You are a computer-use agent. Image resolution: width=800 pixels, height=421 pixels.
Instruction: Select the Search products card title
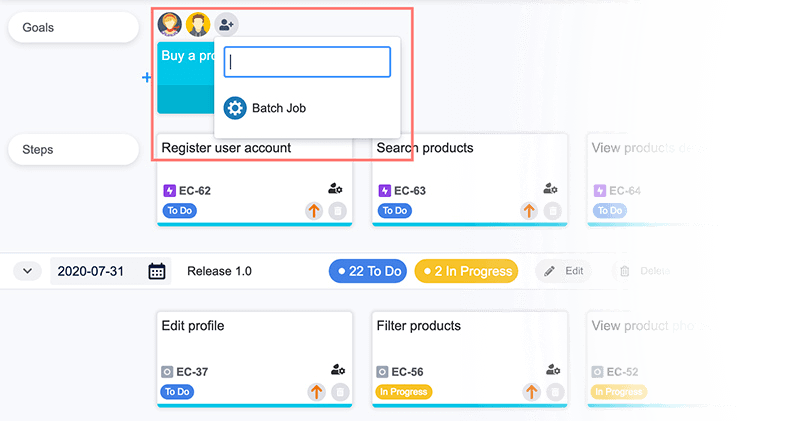[425, 148]
